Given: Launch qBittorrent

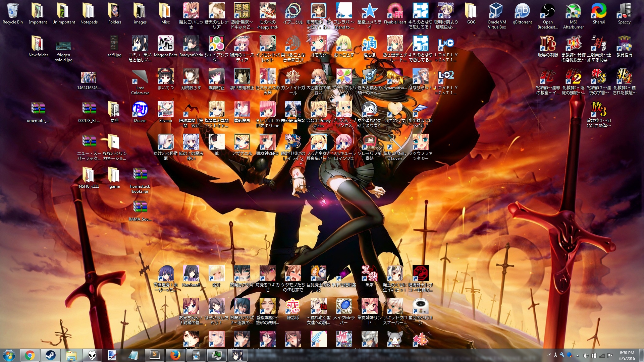Looking at the screenshot, I should (523, 13).
